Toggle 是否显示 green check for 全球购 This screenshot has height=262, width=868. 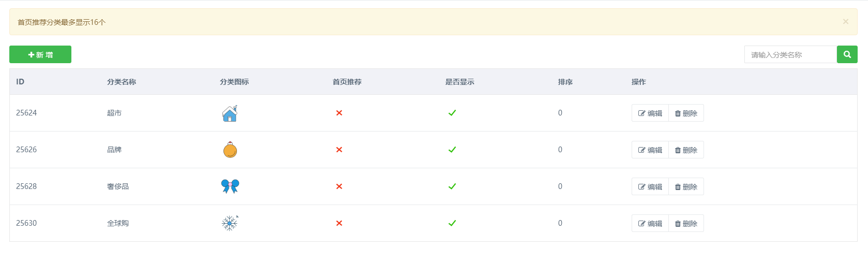pyautogui.click(x=452, y=223)
